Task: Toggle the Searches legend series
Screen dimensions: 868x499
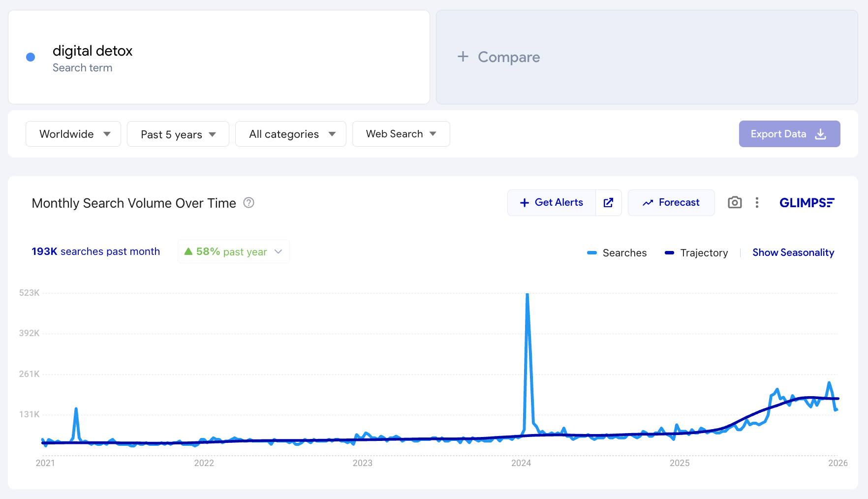Action: click(x=617, y=252)
